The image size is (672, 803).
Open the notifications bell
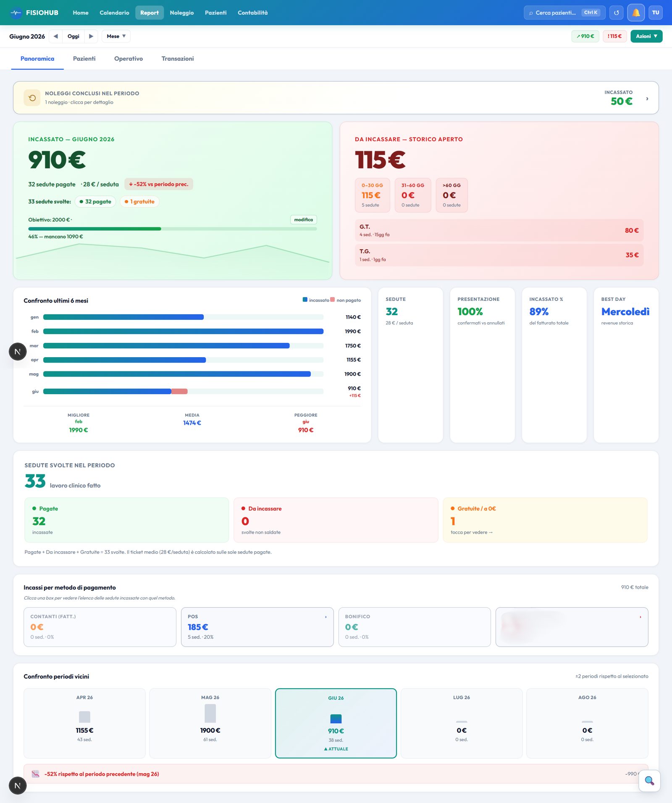pos(636,13)
